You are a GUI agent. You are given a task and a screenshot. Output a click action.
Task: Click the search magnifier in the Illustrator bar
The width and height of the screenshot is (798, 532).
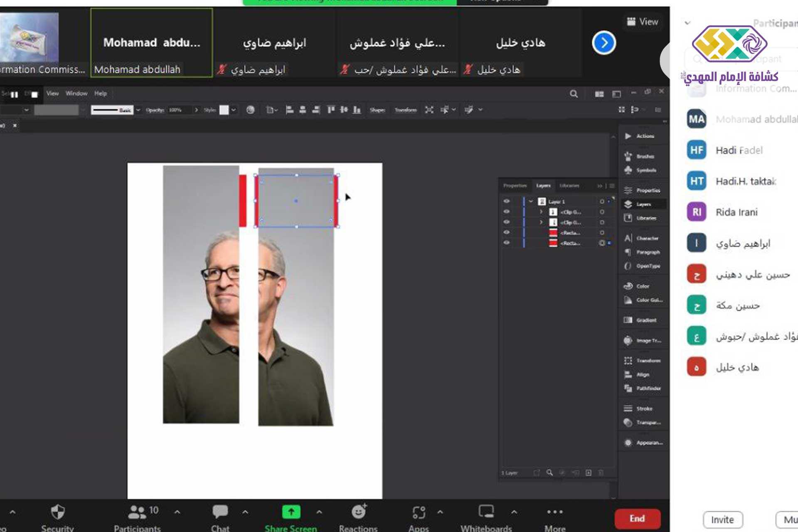coord(574,94)
